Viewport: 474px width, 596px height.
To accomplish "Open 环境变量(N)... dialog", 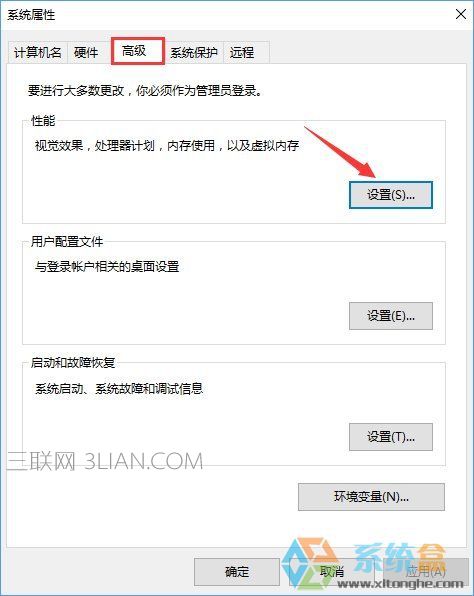I will (x=371, y=497).
